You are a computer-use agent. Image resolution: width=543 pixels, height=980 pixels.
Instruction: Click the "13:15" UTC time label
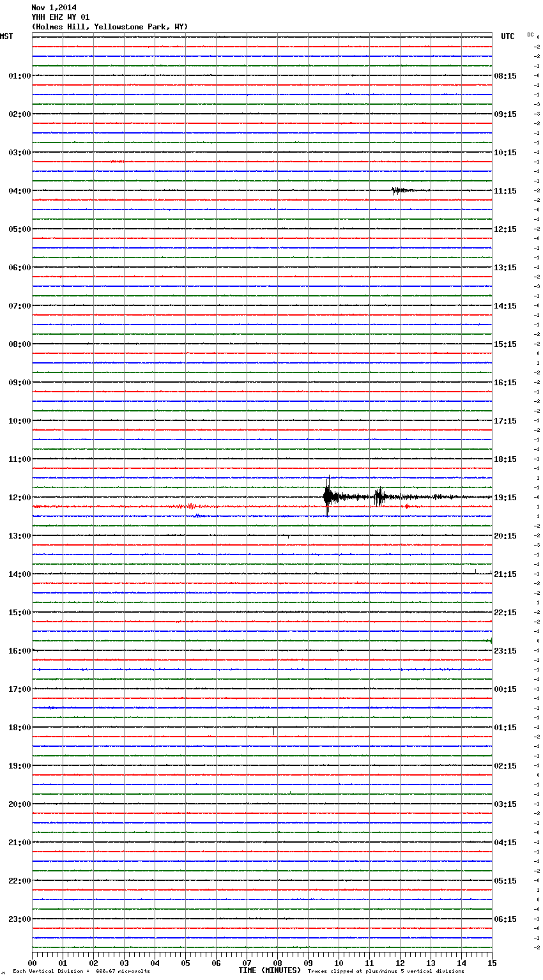pyautogui.click(x=505, y=268)
